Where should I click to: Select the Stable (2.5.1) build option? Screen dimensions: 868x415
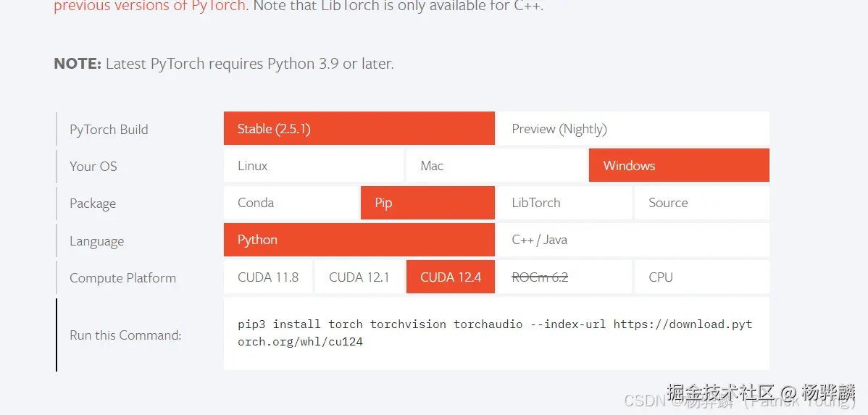(359, 129)
